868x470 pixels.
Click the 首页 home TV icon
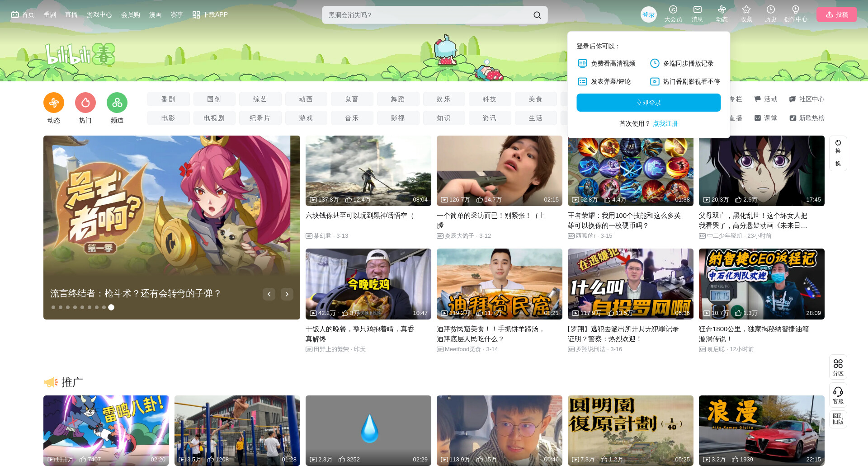click(x=15, y=14)
